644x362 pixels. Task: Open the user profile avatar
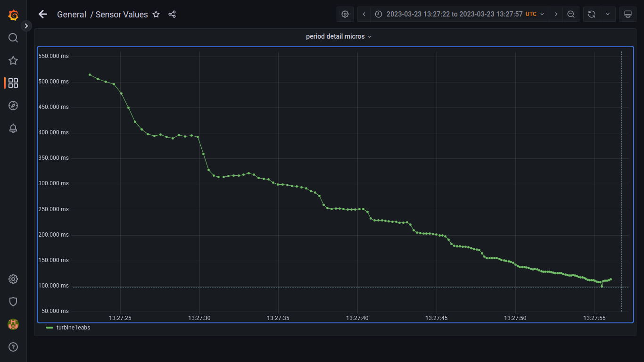tap(13, 324)
